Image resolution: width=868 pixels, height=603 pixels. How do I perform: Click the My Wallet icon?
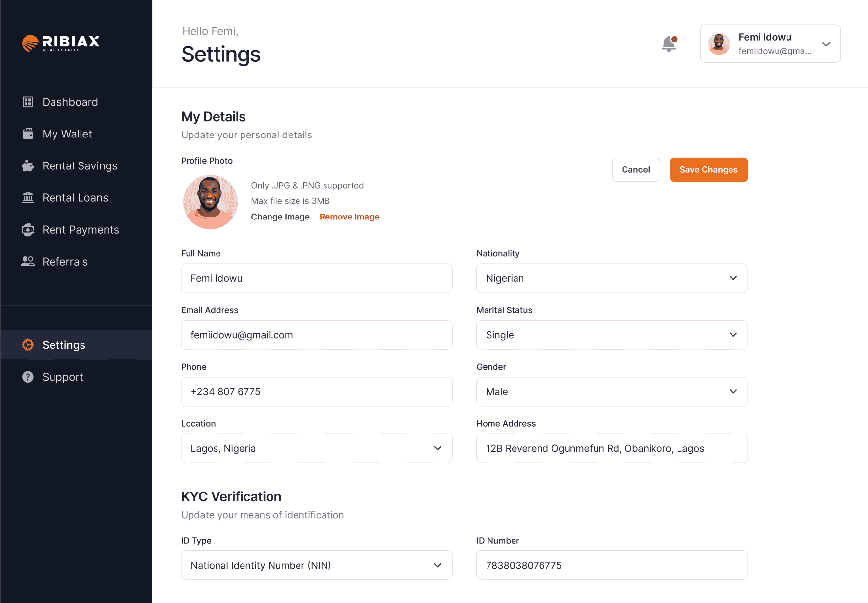tap(28, 134)
